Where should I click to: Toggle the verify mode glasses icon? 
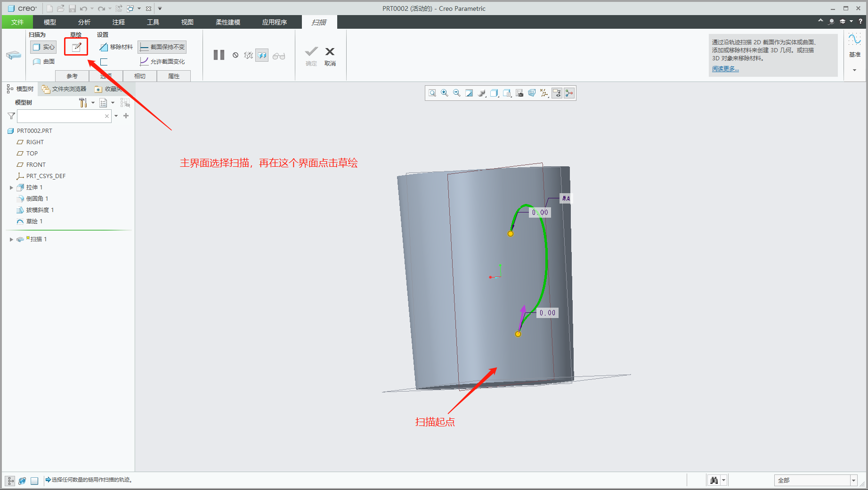[279, 56]
